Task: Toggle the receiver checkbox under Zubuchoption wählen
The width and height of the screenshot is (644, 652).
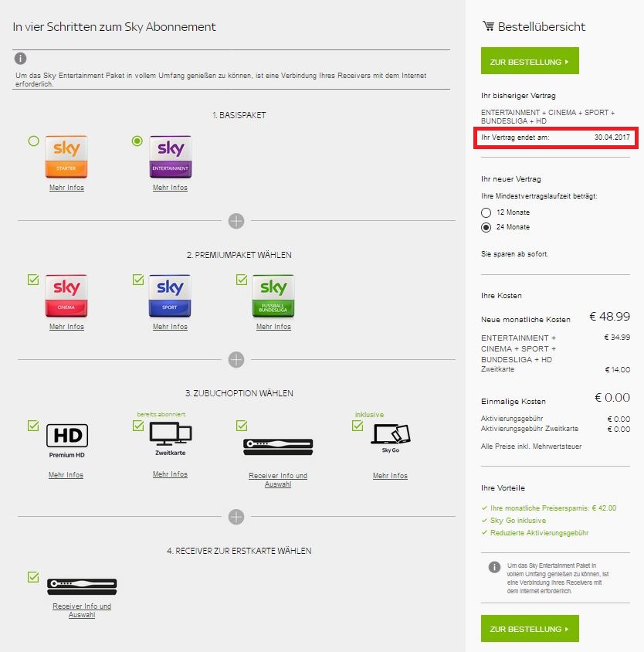Action: pos(242,426)
